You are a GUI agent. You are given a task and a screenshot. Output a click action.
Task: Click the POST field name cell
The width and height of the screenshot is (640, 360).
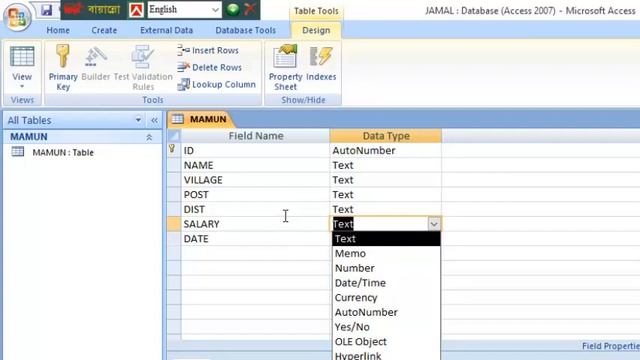pos(256,195)
